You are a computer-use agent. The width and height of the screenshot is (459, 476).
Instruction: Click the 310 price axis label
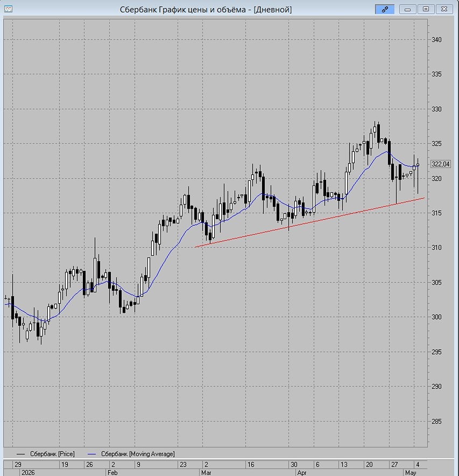click(x=436, y=248)
